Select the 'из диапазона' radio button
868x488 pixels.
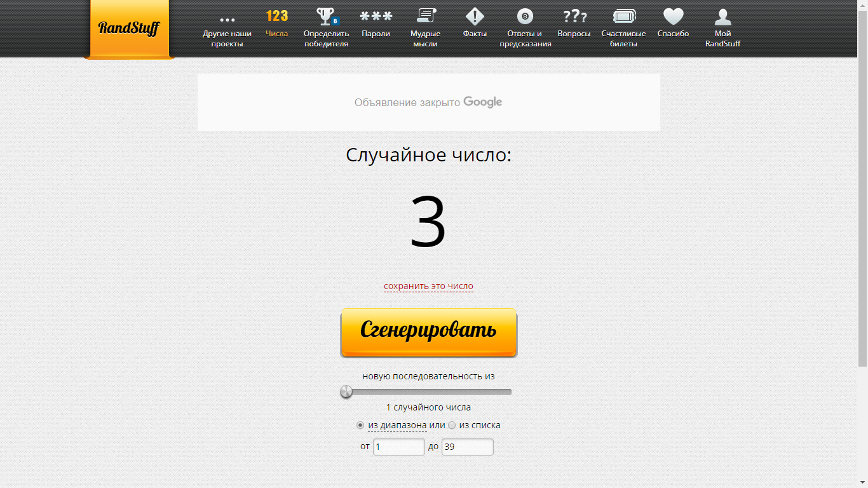[x=360, y=425]
